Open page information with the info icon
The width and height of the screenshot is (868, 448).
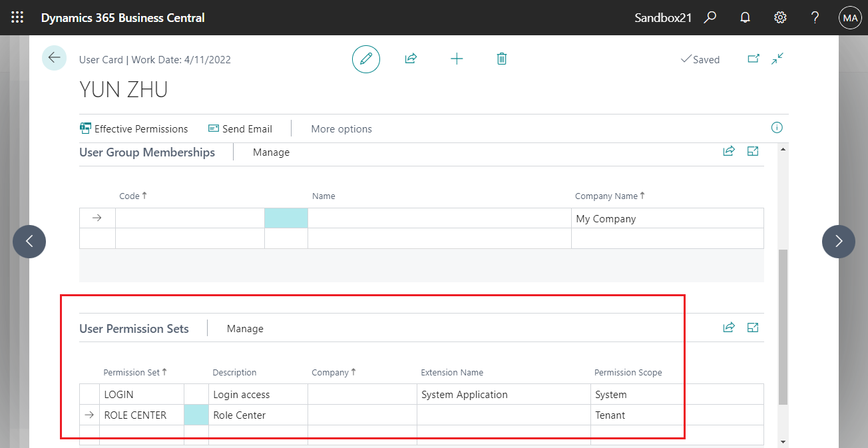pos(776,128)
